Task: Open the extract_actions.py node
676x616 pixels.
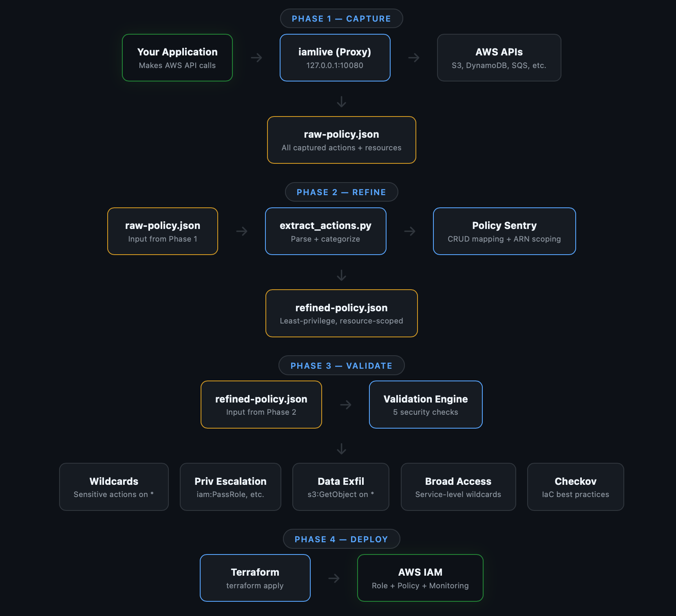Action: 326,231
